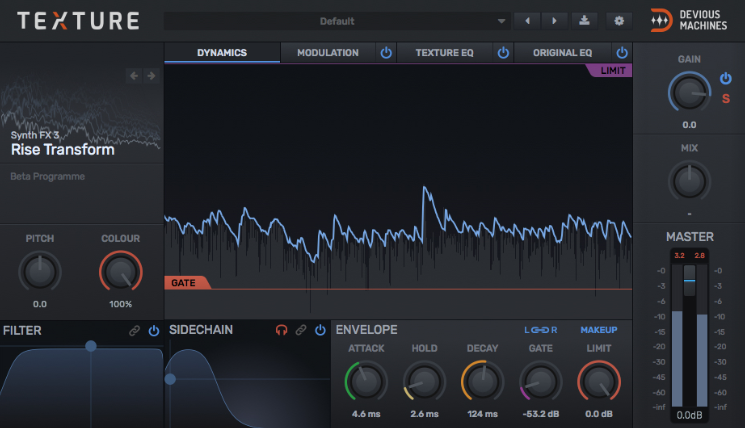Screen dimensions: 745x428
Task: Toggle the Filter power button
Action: (153, 330)
